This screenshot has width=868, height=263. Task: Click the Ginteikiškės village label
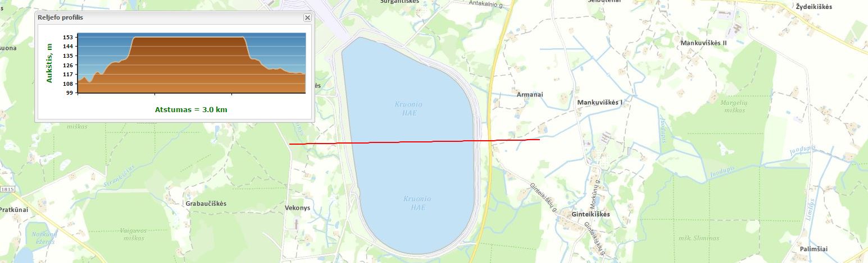pos(590,215)
